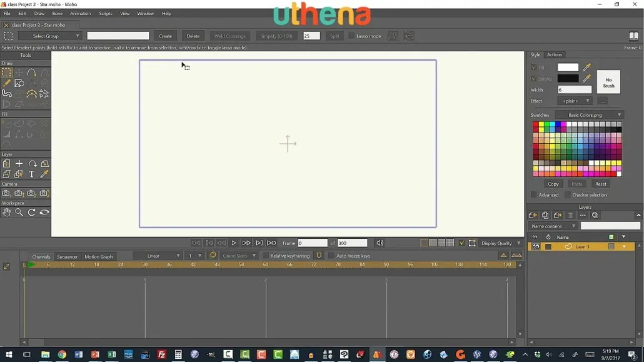Select the Follow Path layer tool

(x=32, y=164)
